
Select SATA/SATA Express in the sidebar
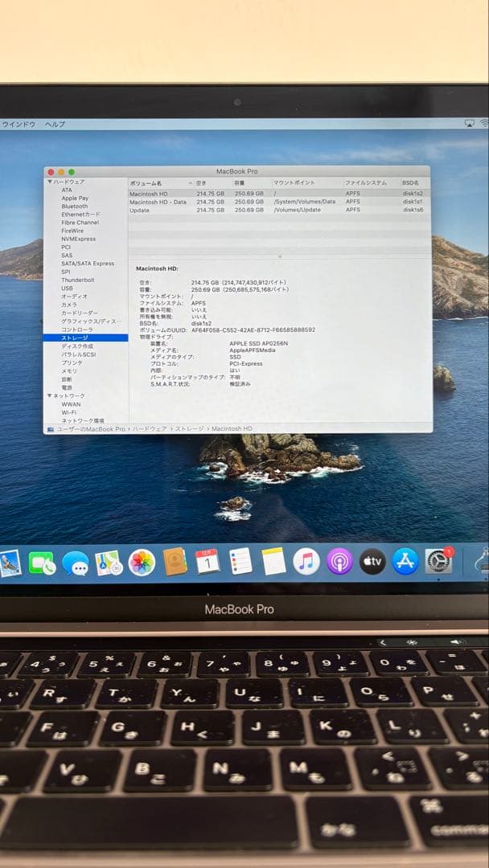[88, 264]
